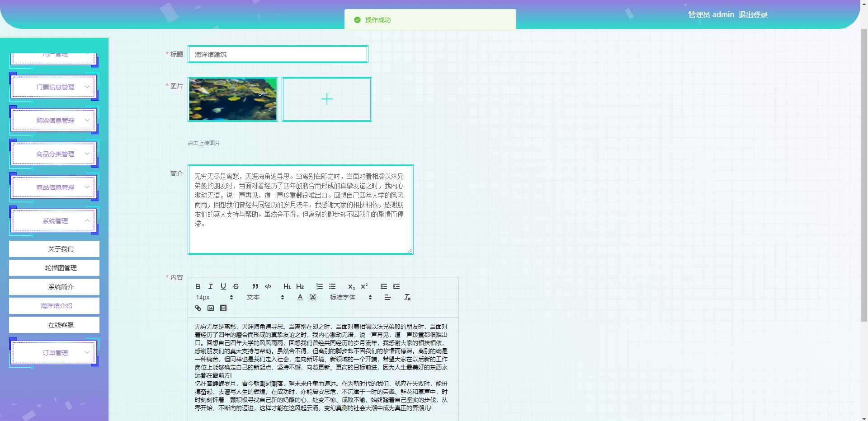This screenshot has height=421, width=868.
Task: Expand the 商品分类管理 sidebar menu
Action: [54, 154]
